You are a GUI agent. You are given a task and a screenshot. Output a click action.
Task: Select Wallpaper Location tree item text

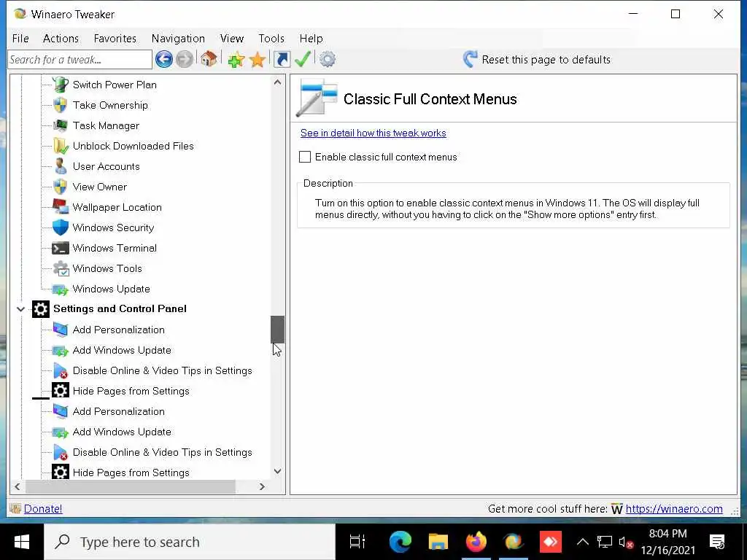point(117,207)
